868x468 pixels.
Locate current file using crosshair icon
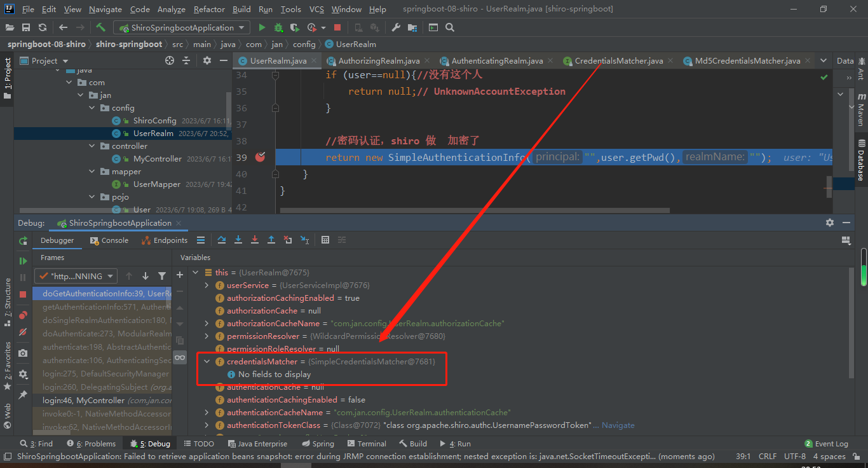click(170, 60)
